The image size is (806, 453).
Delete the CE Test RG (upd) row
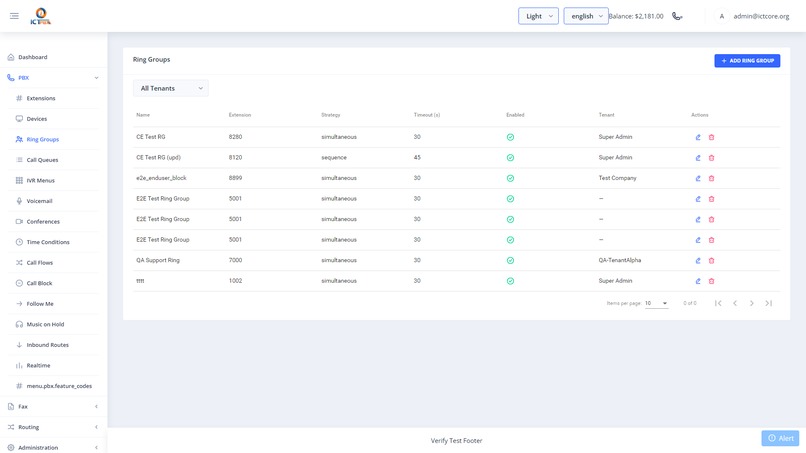click(711, 158)
